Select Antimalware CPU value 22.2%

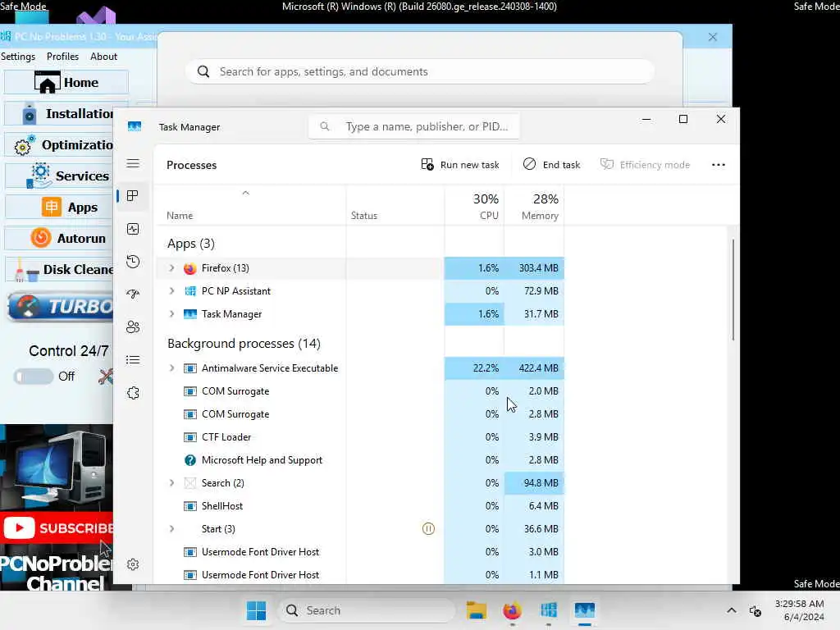475,368
